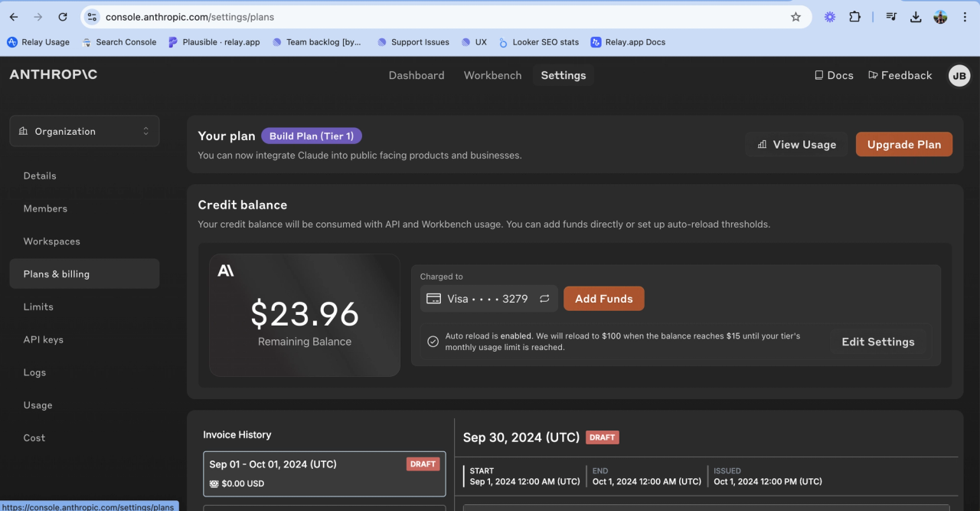
Task: Open the JB account avatar menu
Action: [959, 75]
